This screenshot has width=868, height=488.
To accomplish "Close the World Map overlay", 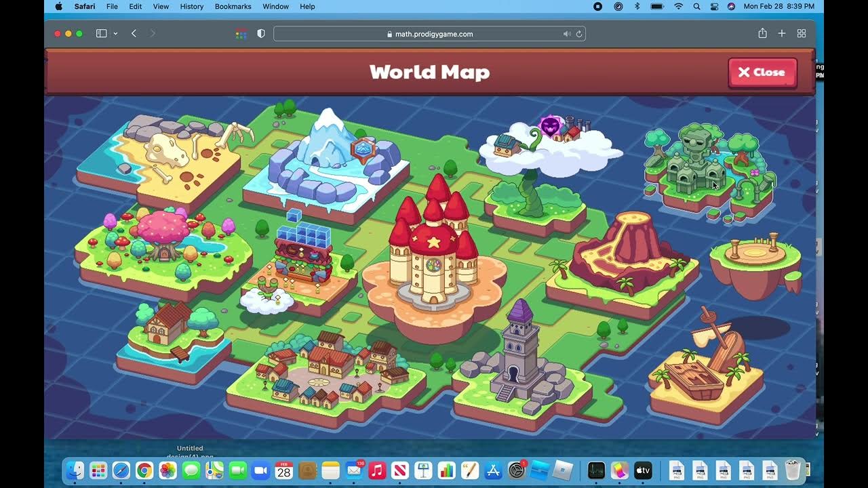I will coord(762,73).
